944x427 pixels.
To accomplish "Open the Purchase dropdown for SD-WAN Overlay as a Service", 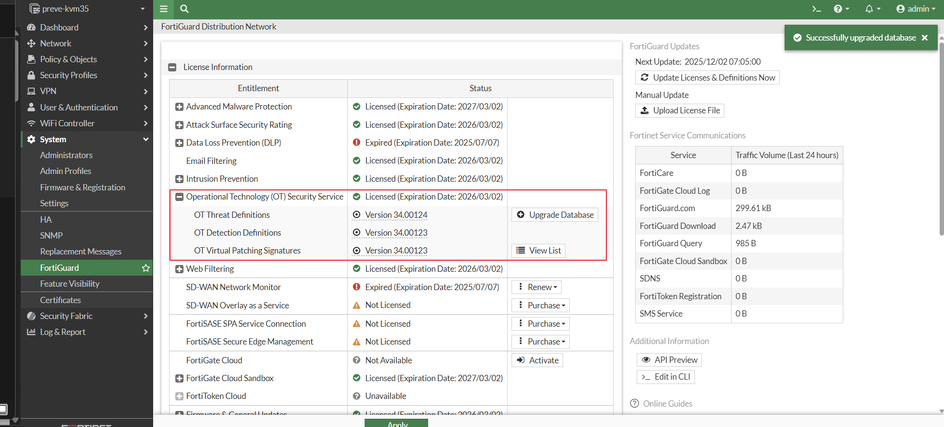I will click(x=543, y=305).
